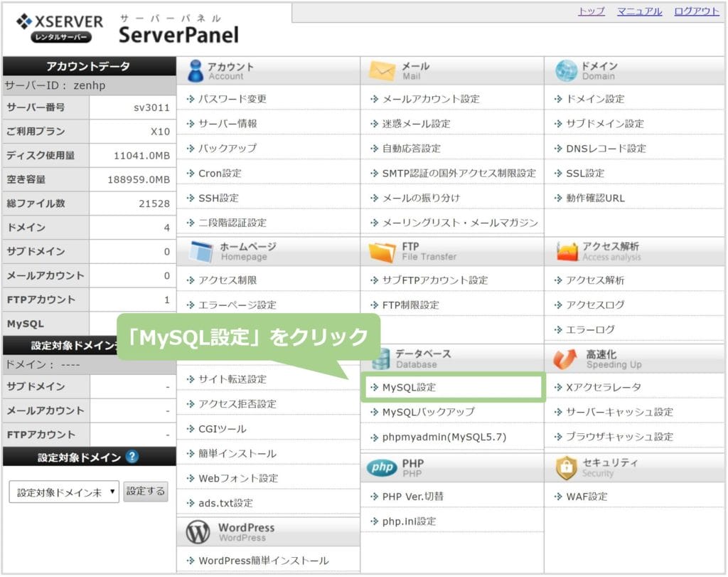Click the FTP folder icon
The image size is (728, 577).
pos(382,251)
